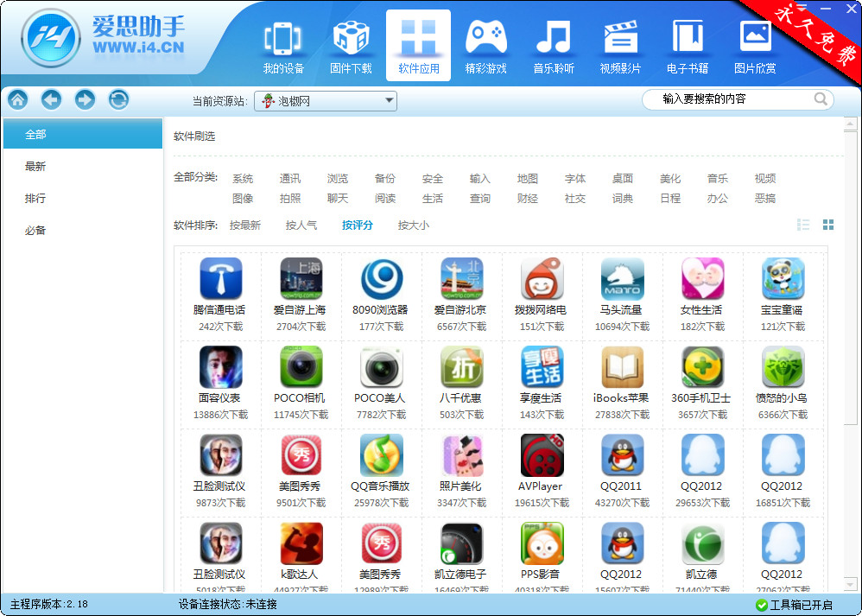
Task: Sort software 按大小
Action: click(414, 225)
